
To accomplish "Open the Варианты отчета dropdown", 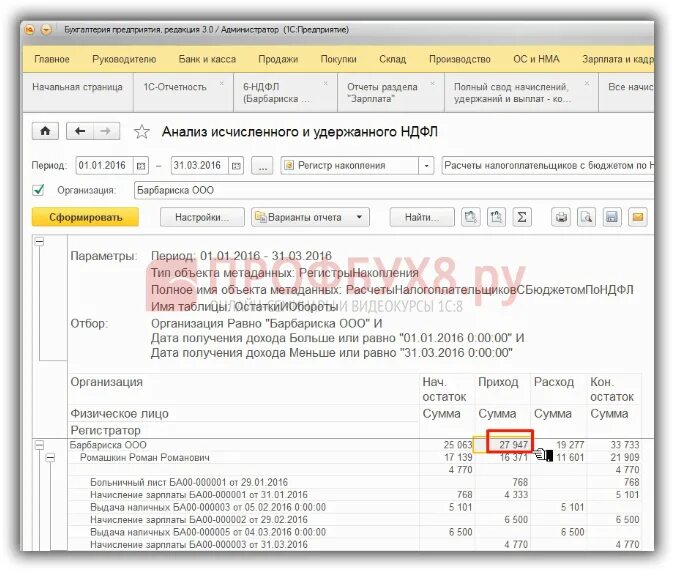I will (x=311, y=217).
